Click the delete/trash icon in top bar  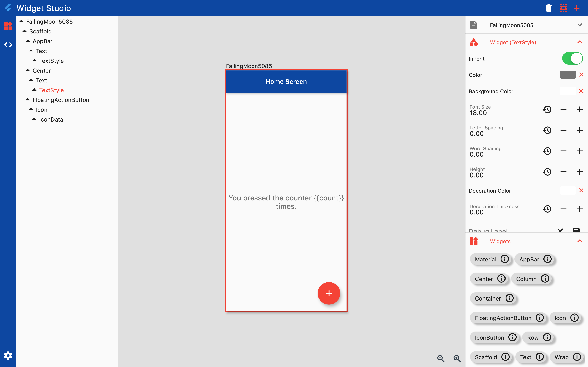[x=549, y=8]
